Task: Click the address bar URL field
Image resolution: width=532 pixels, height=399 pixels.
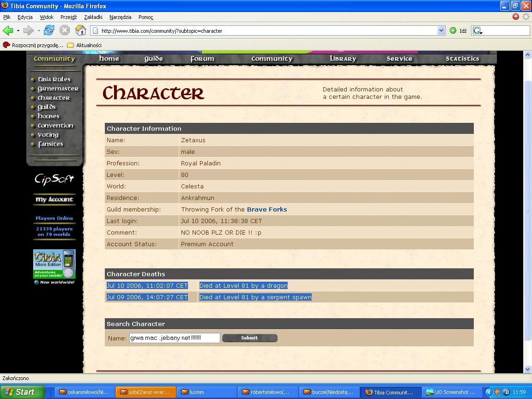Action: click(265, 30)
